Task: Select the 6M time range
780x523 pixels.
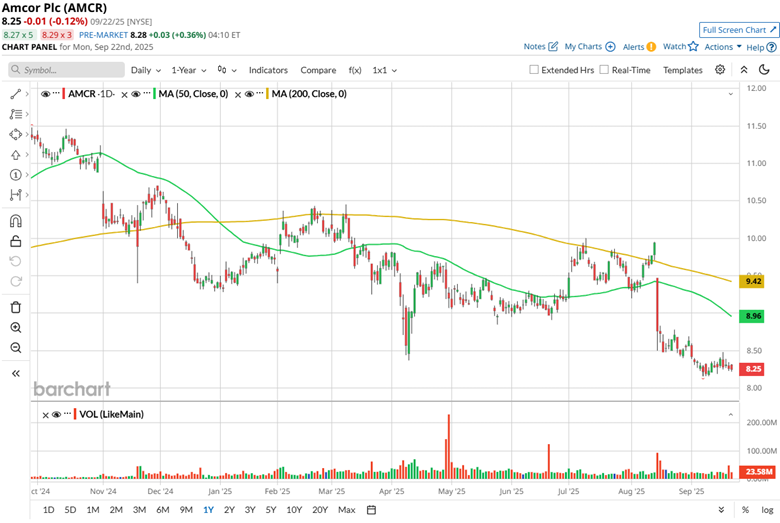Action: 163,510
